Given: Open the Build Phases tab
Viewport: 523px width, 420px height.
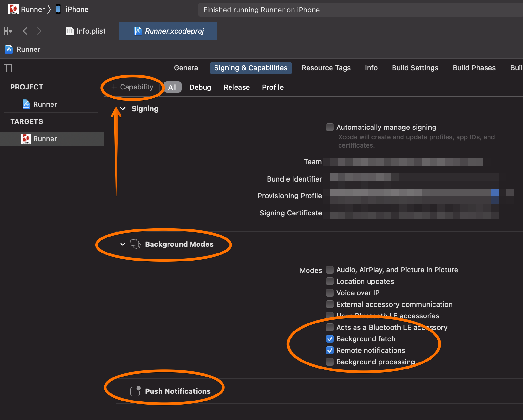Looking at the screenshot, I should click(x=474, y=68).
